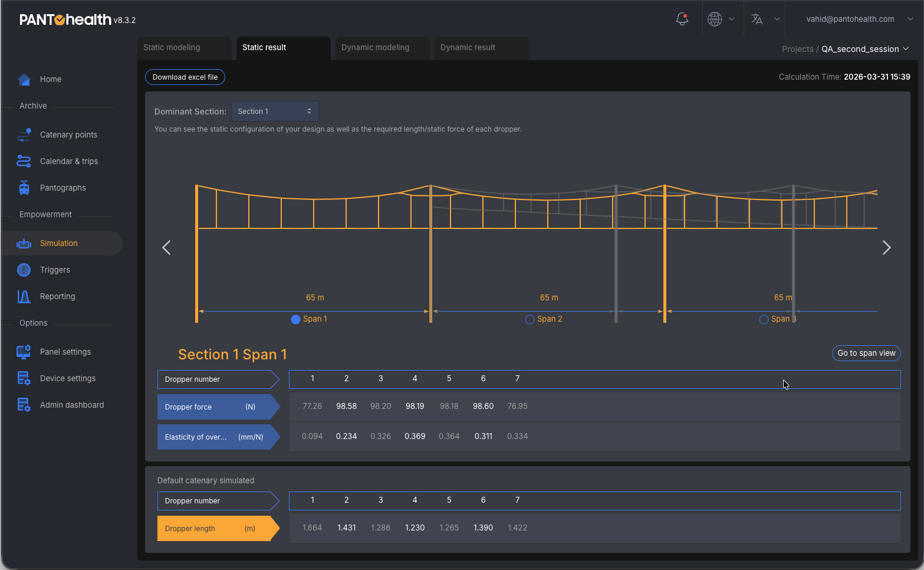Click the PANTOhealth logo
The width and height of the screenshot is (924, 570).
pos(65,19)
